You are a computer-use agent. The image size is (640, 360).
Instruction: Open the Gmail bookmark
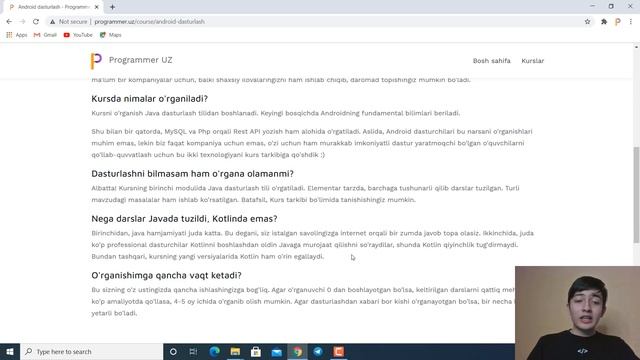pos(45,35)
